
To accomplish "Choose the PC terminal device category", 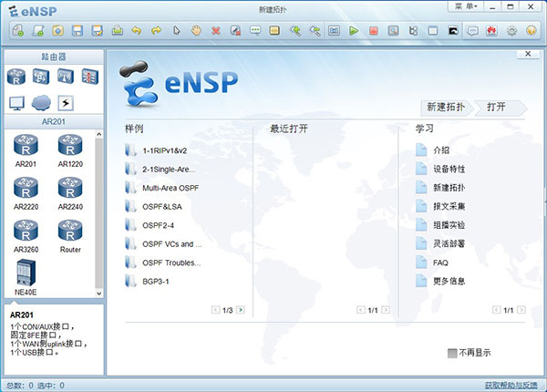I will tap(16, 102).
